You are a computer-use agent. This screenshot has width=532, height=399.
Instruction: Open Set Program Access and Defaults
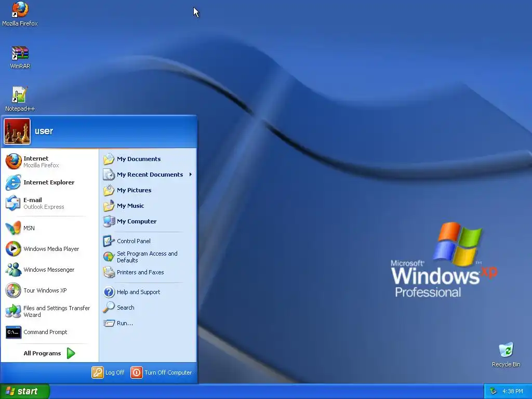click(x=148, y=257)
